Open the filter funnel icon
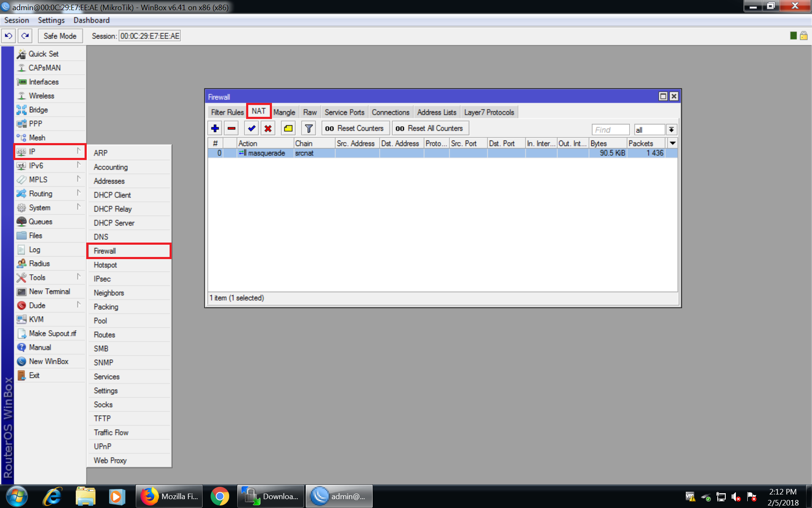This screenshot has height=508, width=812. click(309, 128)
